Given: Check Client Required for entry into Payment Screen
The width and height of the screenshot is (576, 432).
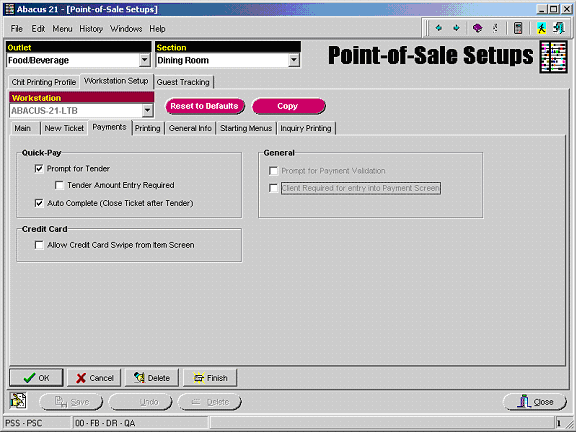Looking at the screenshot, I should [273, 188].
